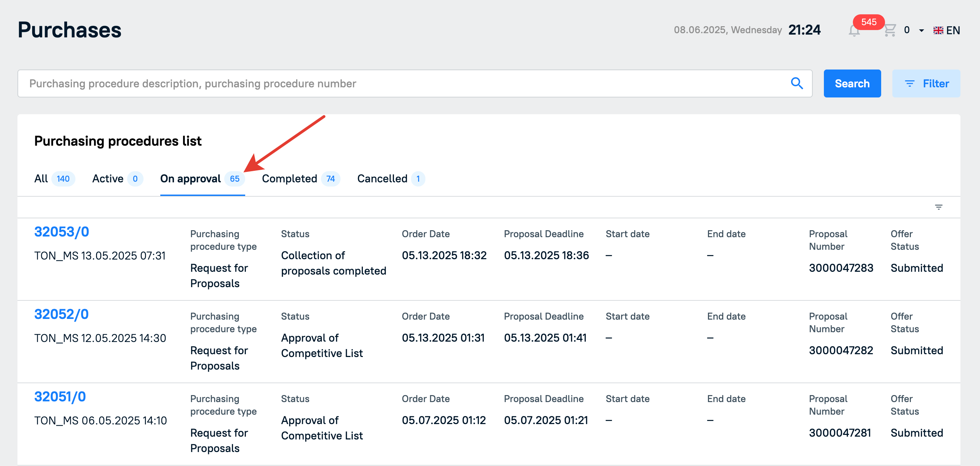Switch to the All tab
The width and height of the screenshot is (980, 466).
(54, 179)
